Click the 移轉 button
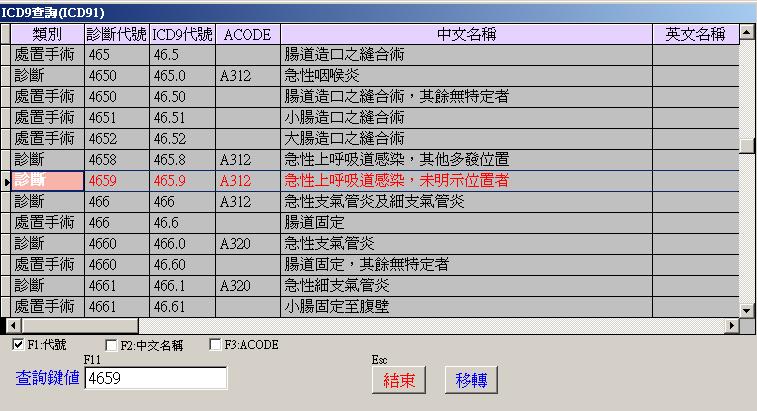Viewport: 757px width, 411px height. click(471, 380)
